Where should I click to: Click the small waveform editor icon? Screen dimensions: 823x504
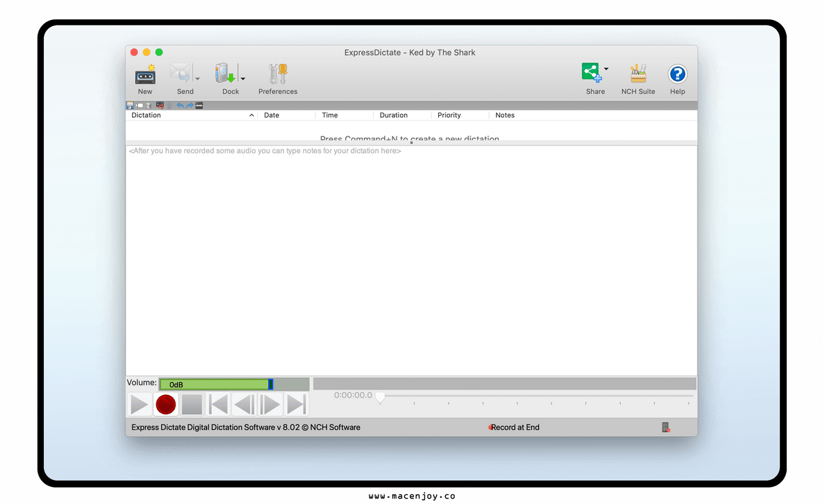[x=200, y=106]
